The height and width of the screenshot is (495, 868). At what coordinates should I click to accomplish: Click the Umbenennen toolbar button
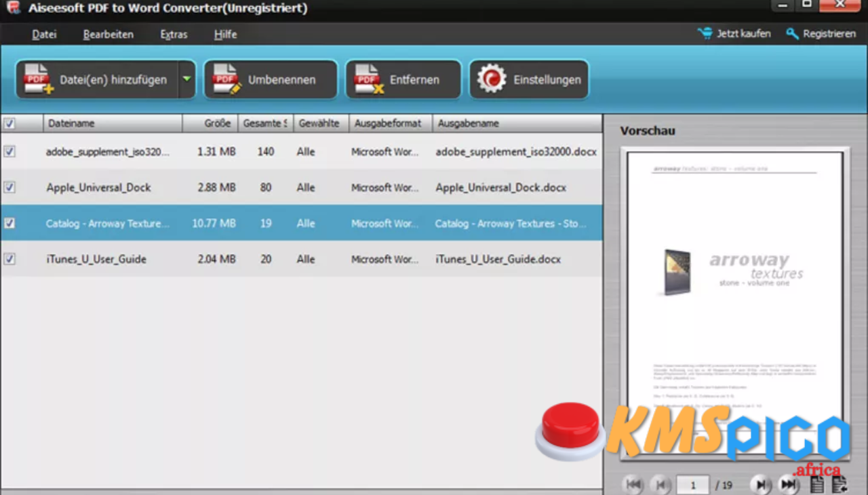[271, 79]
